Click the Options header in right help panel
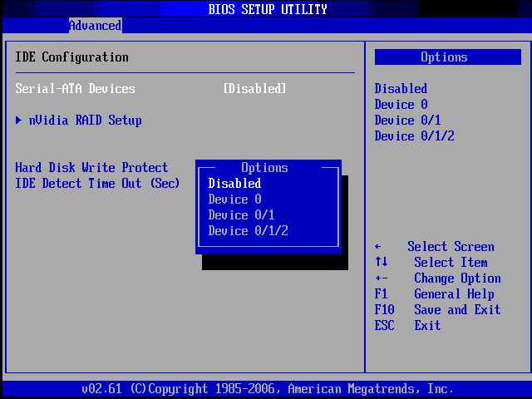532x399 pixels. (444, 57)
